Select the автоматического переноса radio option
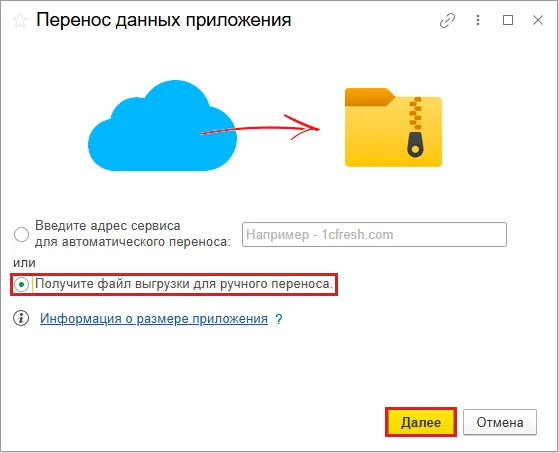The width and height of the screenshot is (559, 453). coord(21,235)
